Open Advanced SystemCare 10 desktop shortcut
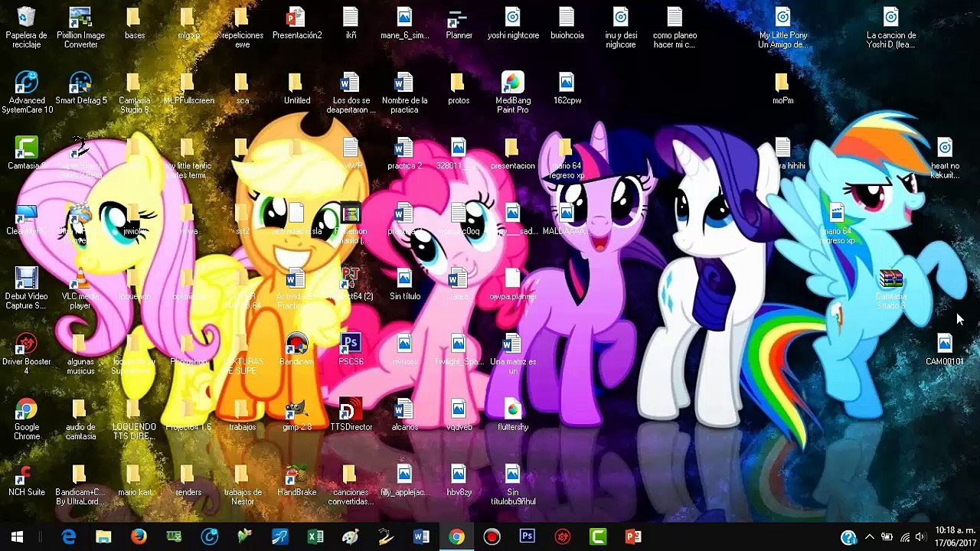The width and height of the screenshot is (980, 551). point(27,93)
